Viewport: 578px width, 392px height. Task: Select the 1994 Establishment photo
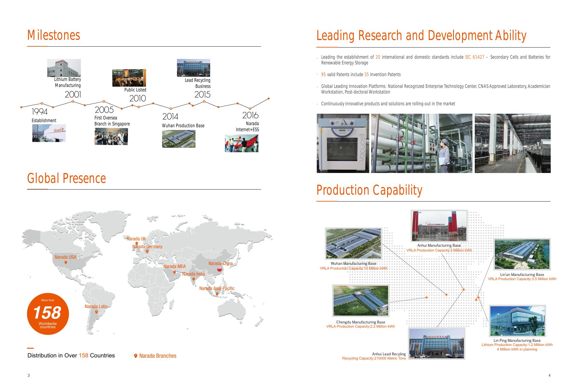tap(49, 133)
